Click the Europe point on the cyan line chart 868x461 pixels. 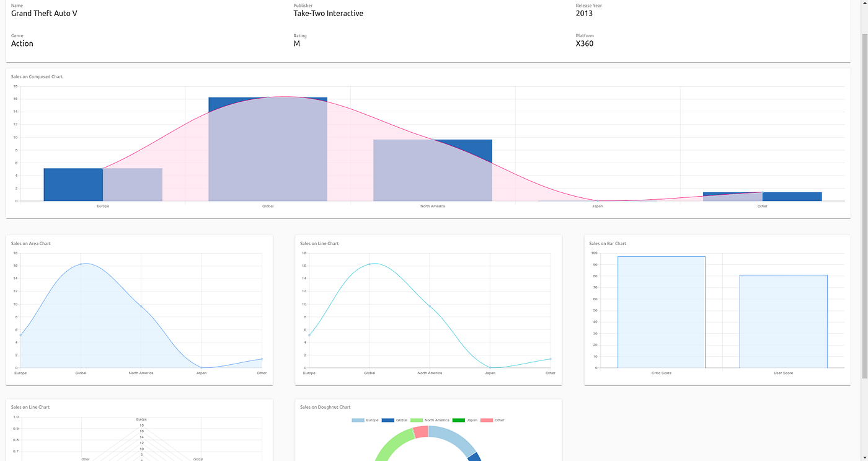(309, 335)
